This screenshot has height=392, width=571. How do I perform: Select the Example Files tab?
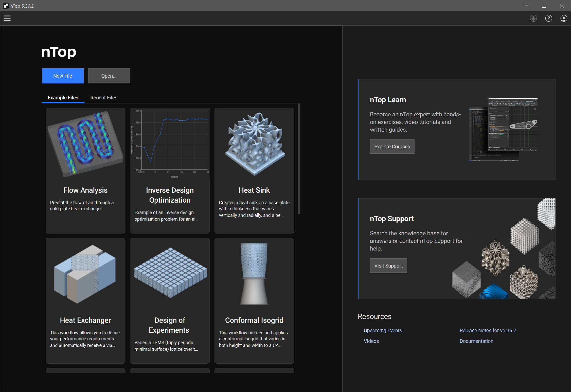click(x=63, y=98)
